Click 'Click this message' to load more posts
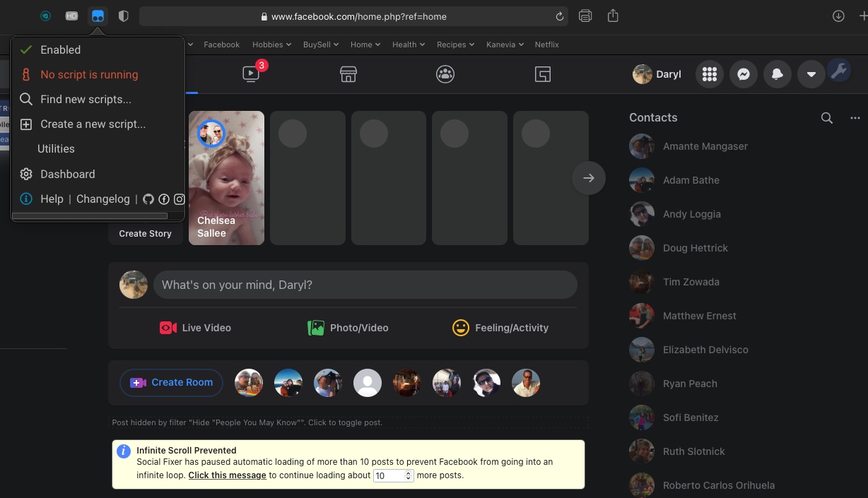 click(227, 475)
